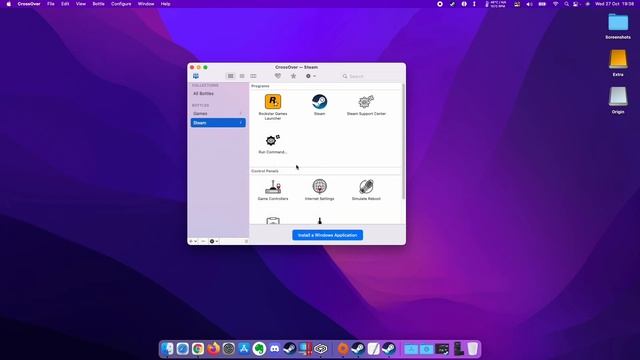Open Internet Settings control panel
This screenshot has width=640, height=360.
pos(319,187)
